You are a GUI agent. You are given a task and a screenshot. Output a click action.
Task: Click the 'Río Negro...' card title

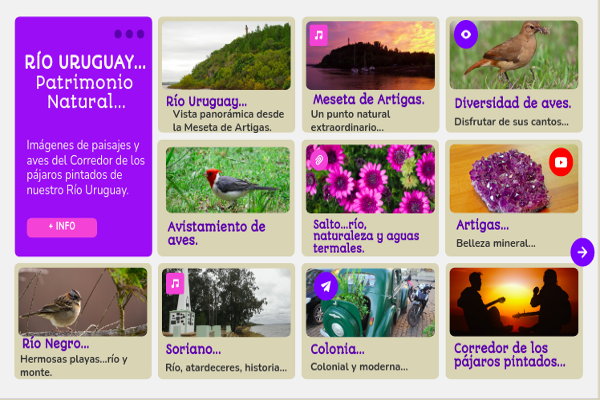(55, 344)
